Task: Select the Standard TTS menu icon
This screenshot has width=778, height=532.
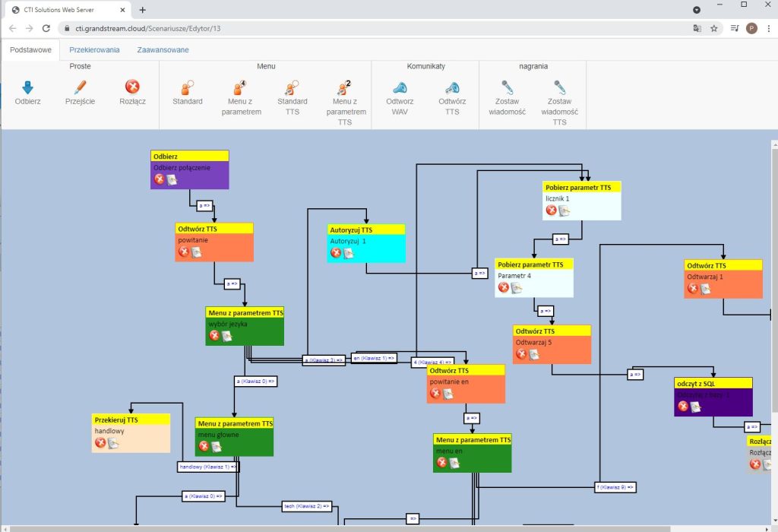Action: [292, 87]
